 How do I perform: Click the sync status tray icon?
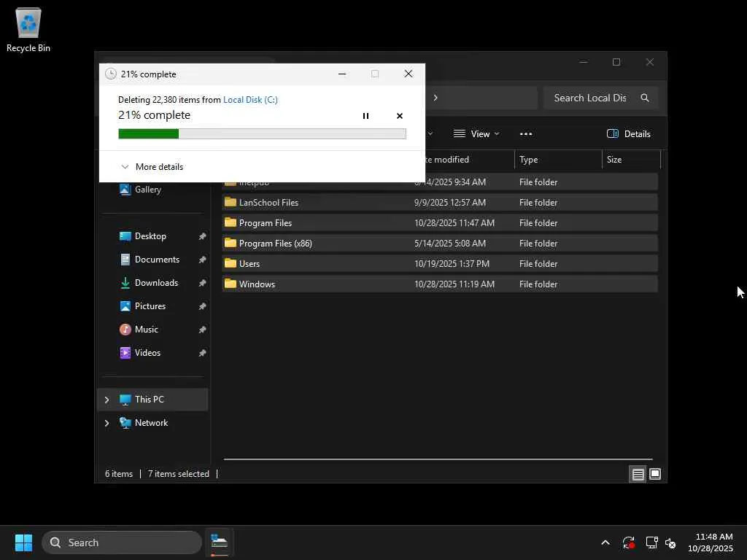tap(628, 542)
